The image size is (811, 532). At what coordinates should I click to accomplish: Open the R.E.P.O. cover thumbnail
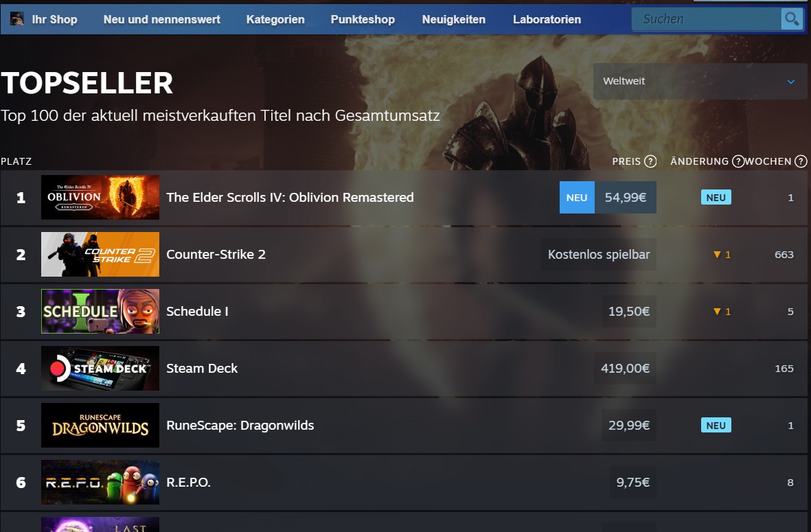[100, 482]
